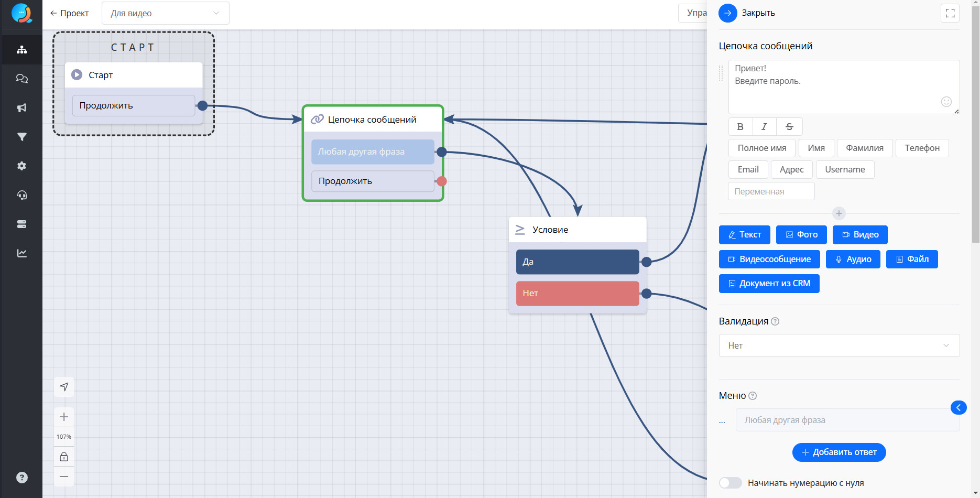Add a 'Видеосообщение' message block
The width and height of the screenshot is (980, 498).
pos(769,259)
